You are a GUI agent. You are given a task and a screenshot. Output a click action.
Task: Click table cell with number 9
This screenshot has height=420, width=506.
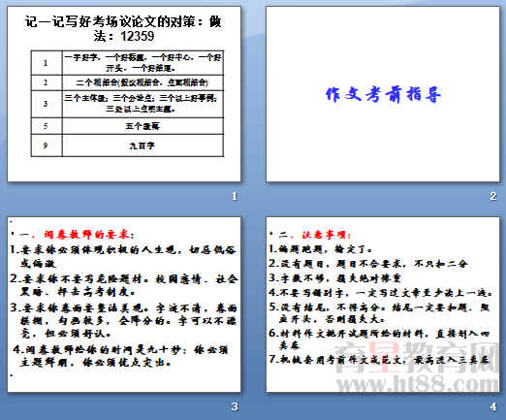click(x=47, y=145)
